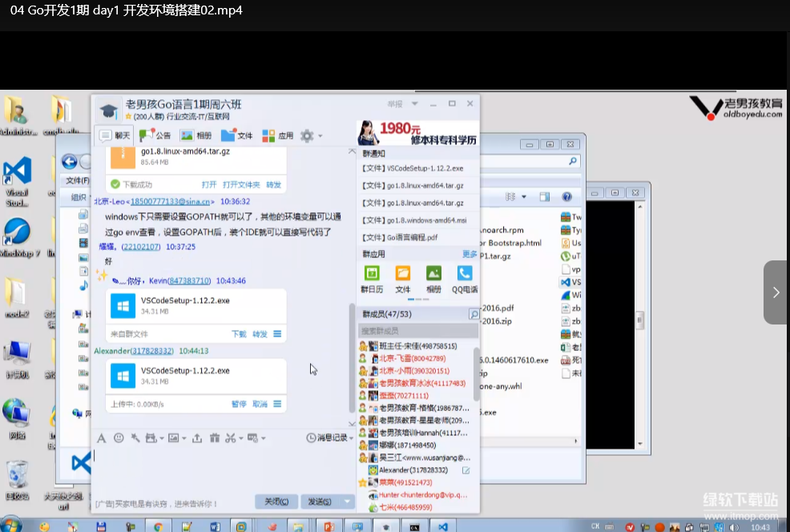This screenshot has height=532, width=790.
Task: Click 转发 under the go1.8.linux file
Action: (273, 184)
